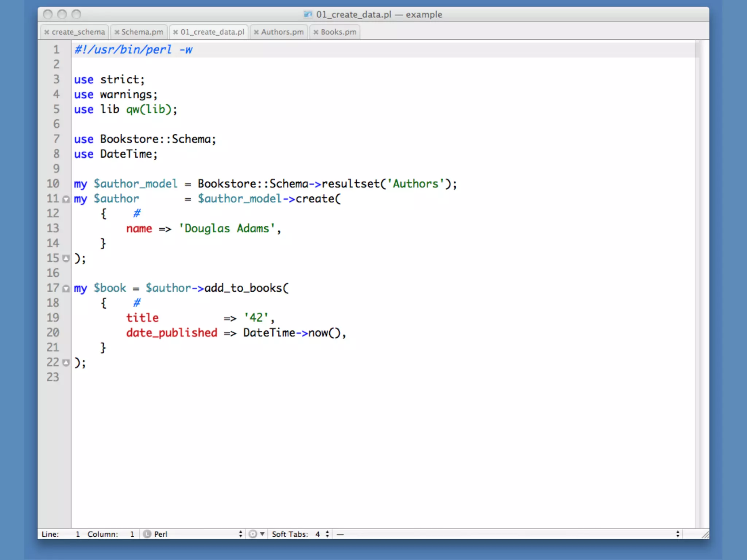Toggle fold end marker at line 15
Image resolution: width=747 pixels, height=560 pixels.
coord(66,258)
